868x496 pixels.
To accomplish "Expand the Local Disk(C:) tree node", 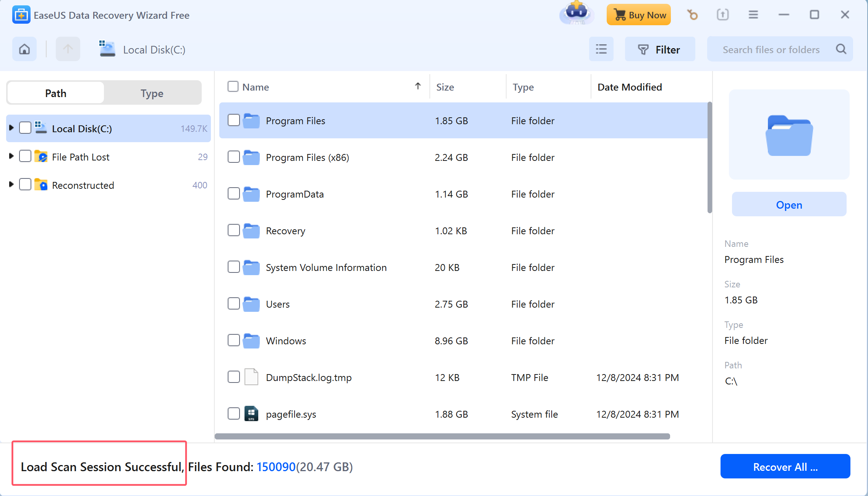I will (x=11, y=128).
